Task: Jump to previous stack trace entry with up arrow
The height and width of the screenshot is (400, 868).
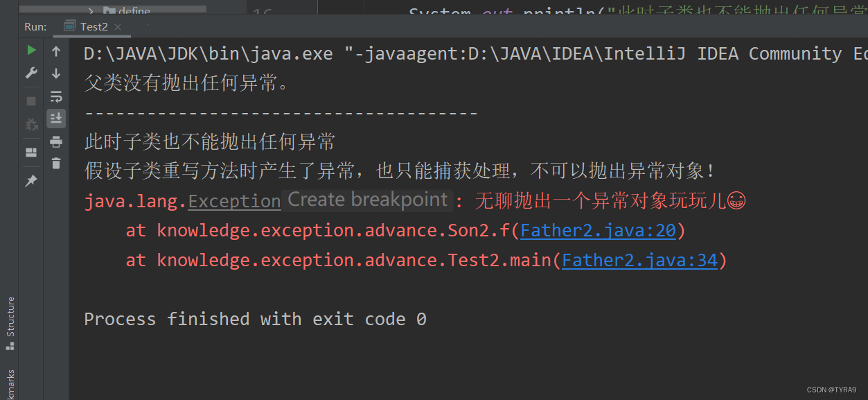Action: point(56,51)
